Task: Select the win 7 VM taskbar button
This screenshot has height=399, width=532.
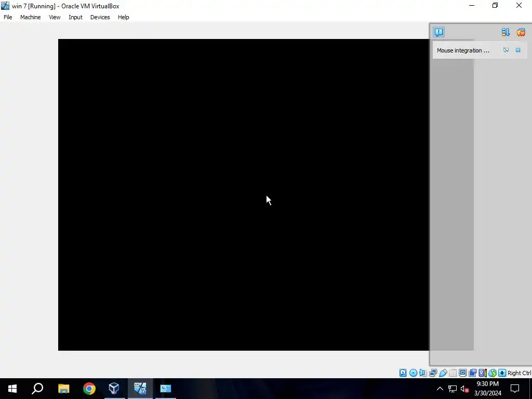Action: (x=140, y=389)
